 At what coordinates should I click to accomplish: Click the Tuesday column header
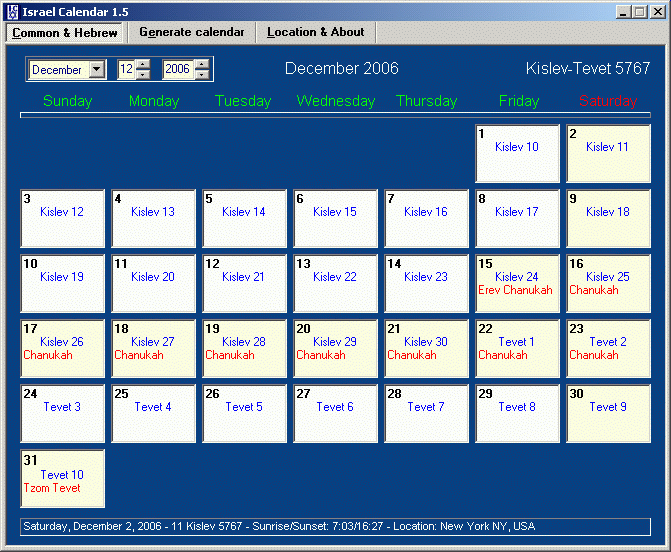243,101
